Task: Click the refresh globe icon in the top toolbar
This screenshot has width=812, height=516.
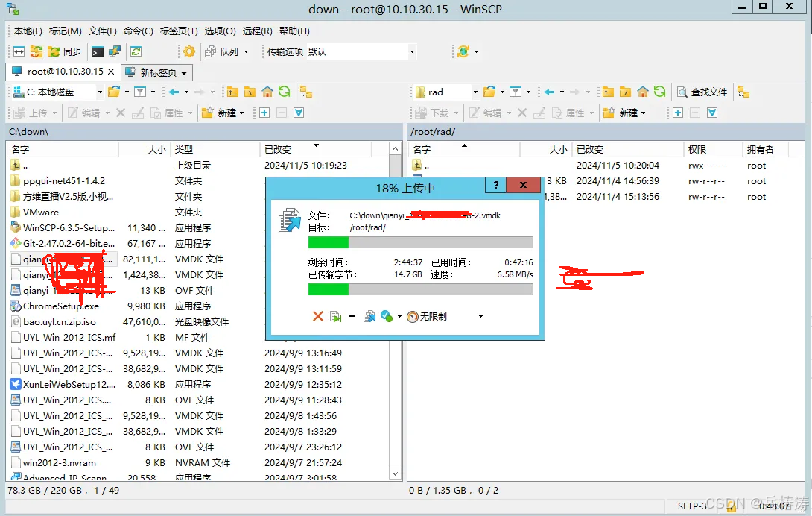Action: pyautogui.click(x=463, y=51)
